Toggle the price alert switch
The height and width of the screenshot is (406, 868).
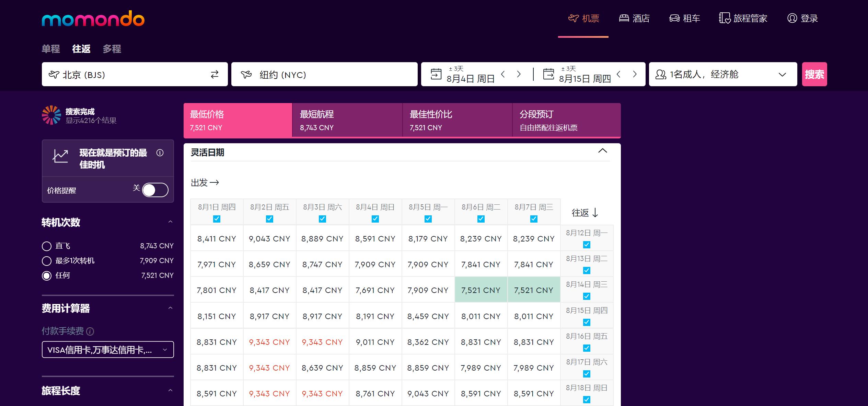[x=155, y=190]
